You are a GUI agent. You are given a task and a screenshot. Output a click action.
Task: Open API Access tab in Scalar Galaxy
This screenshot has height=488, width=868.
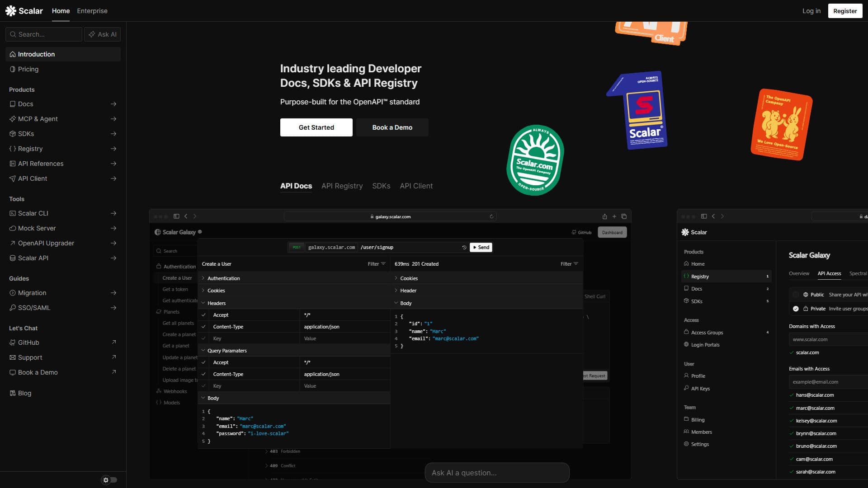coord(829,274)
